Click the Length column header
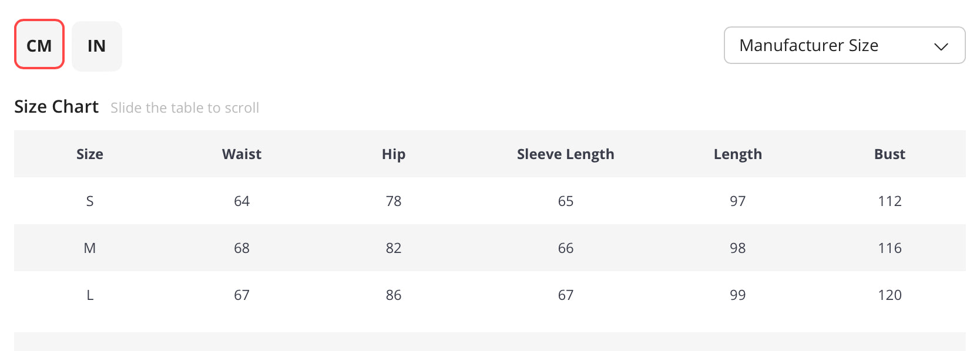Image resolution: width=980 pixels, height=351 pixels. (x=737, y=154)
